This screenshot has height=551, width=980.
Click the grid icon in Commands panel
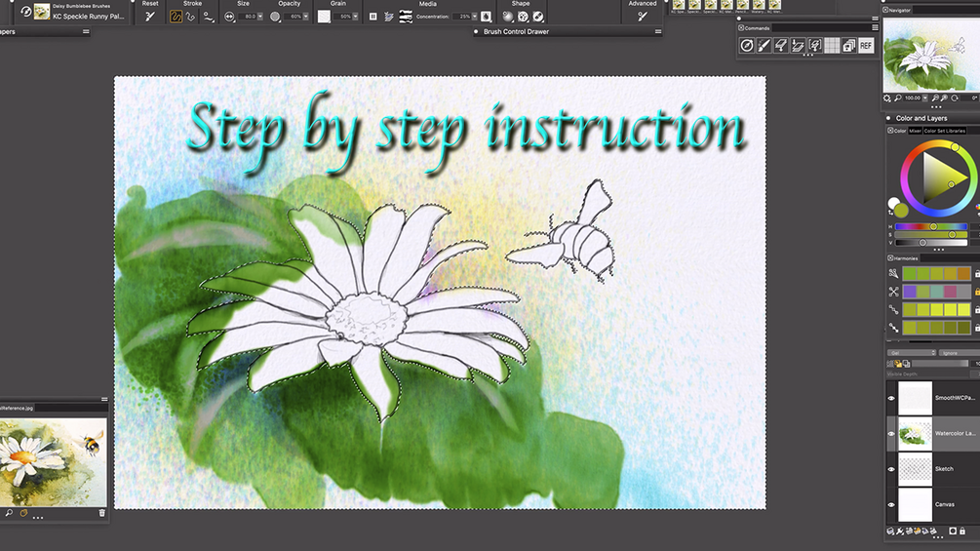click(832, 45)
